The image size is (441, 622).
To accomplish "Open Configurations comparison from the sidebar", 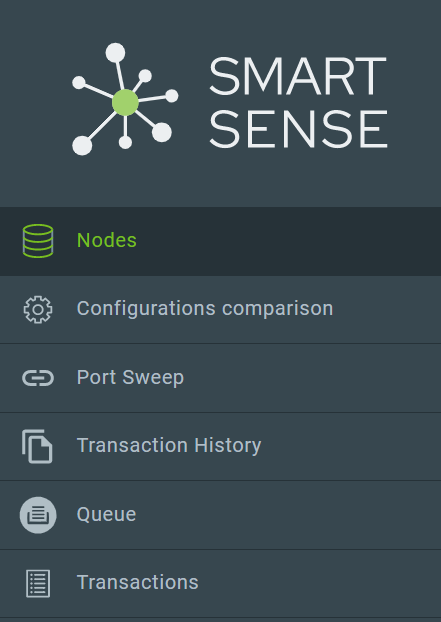I will [x=220, y=309].
